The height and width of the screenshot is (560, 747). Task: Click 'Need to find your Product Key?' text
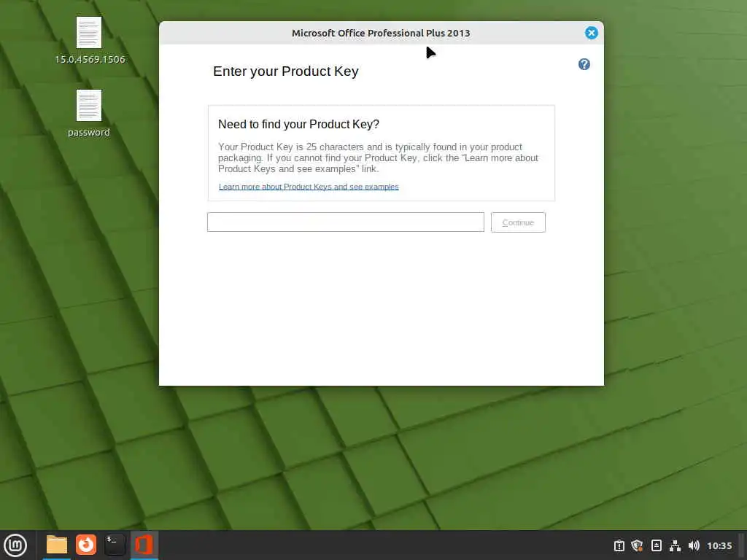click(x=298, y=124)
